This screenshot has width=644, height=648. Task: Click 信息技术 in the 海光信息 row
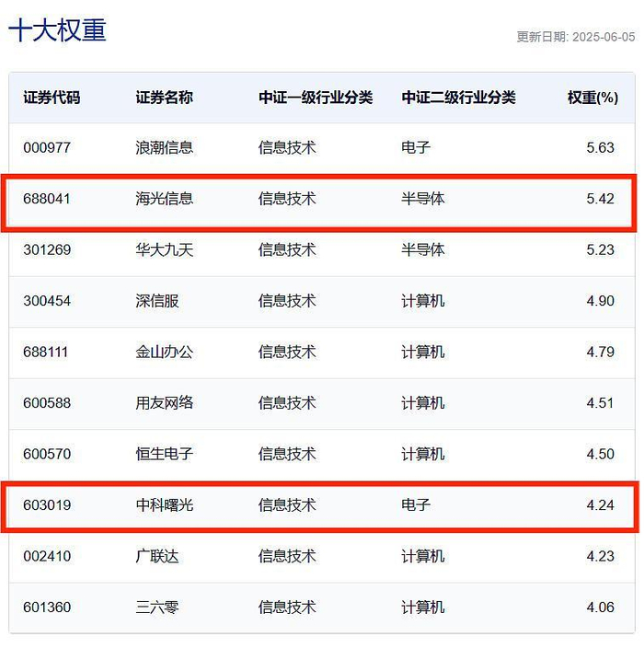point(287,199)
